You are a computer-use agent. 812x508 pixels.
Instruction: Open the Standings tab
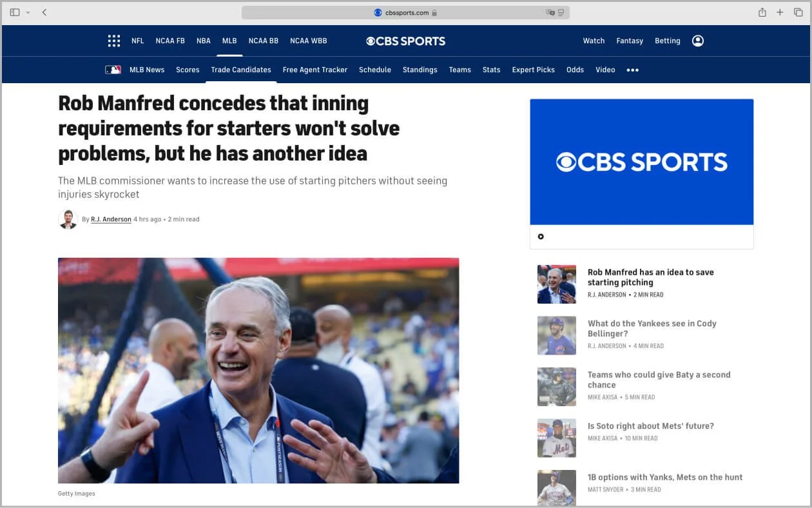point(420,70)
